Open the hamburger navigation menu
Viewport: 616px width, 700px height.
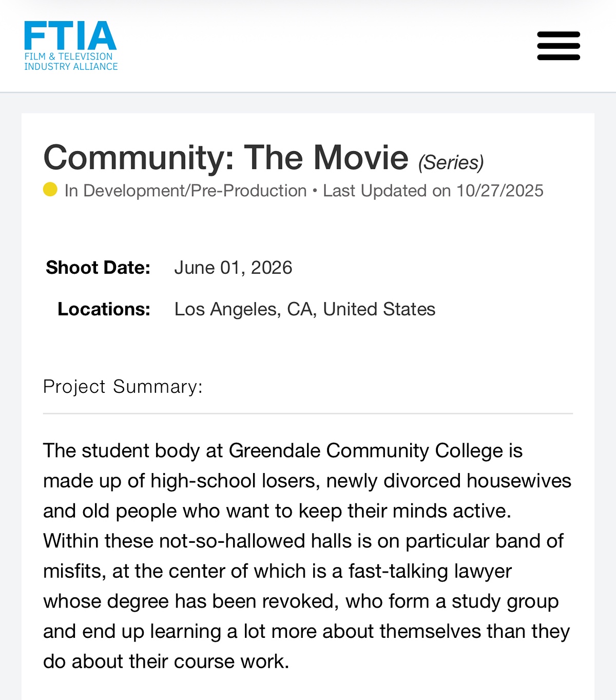click(x=559, y=46)
